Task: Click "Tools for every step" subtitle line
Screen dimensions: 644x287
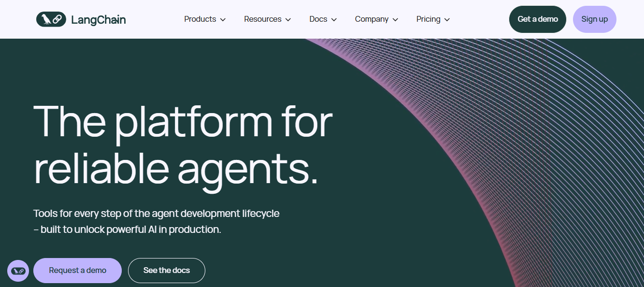Action: (157, 213)
